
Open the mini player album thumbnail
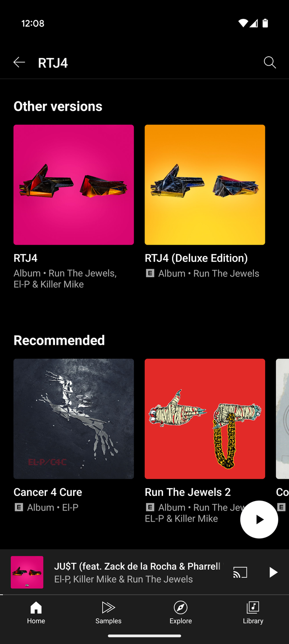tap(27, 572)
